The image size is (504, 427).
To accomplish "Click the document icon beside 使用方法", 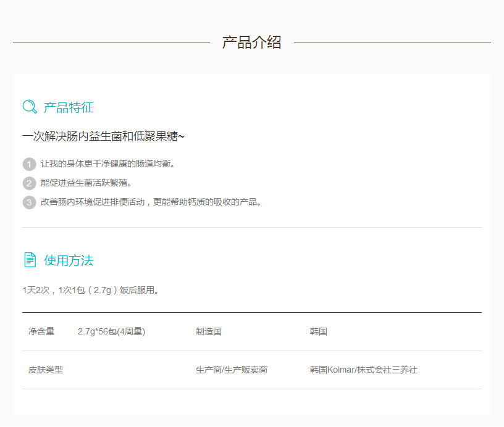I will [x=30, y=260].
